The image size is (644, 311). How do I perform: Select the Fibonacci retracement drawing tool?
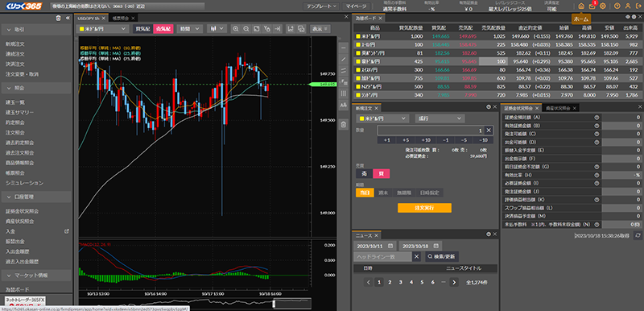pos(344,82)
